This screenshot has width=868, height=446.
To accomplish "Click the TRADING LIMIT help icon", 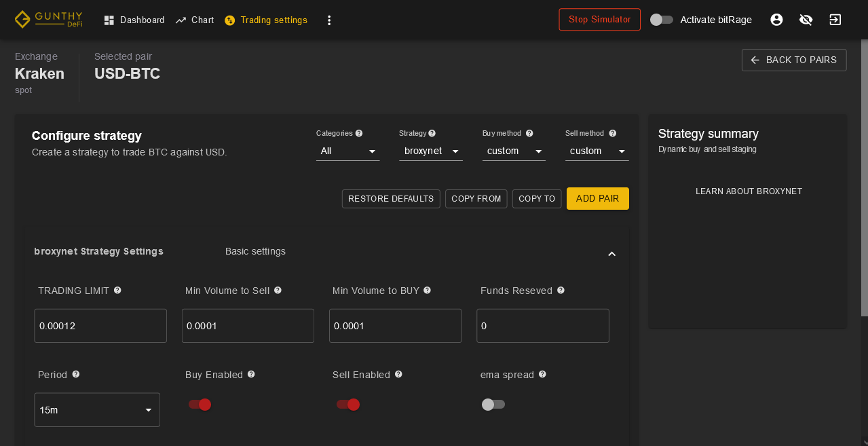I will click(x=117, y=290).
